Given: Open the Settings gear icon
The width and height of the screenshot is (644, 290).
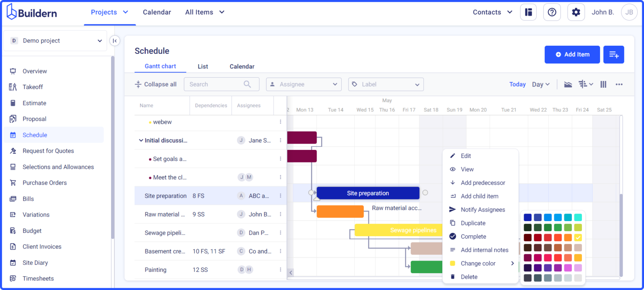Looking at the screenshot, I should [x=576, y=12].
